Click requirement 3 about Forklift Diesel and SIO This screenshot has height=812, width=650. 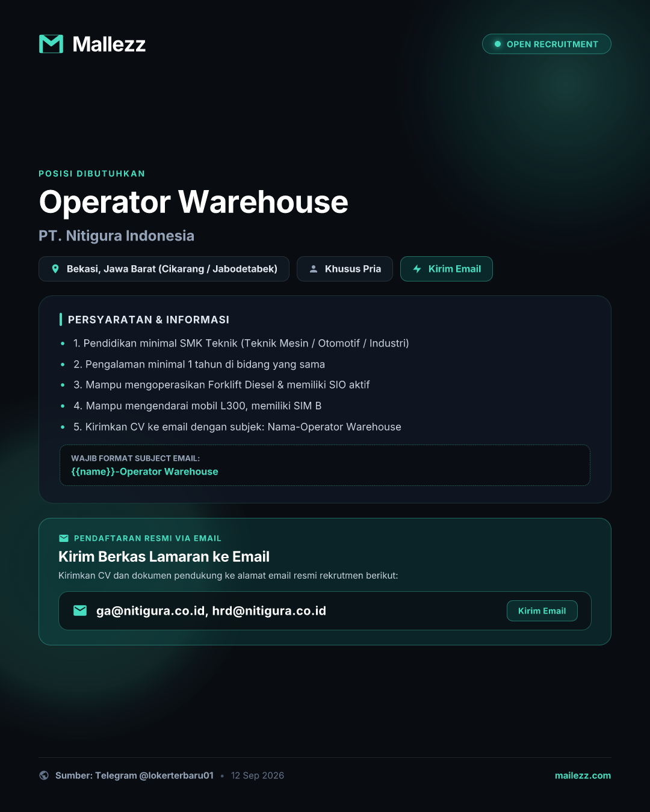221,385
